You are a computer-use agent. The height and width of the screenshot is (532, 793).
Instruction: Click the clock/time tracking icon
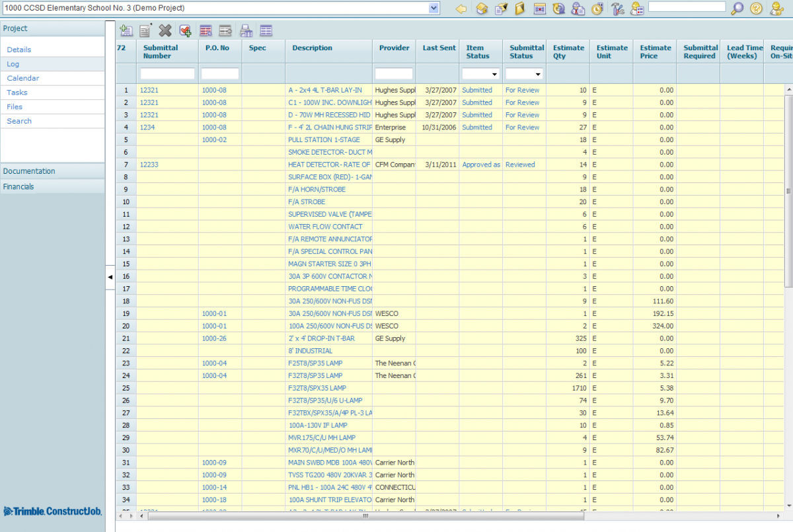click(596, 9)
